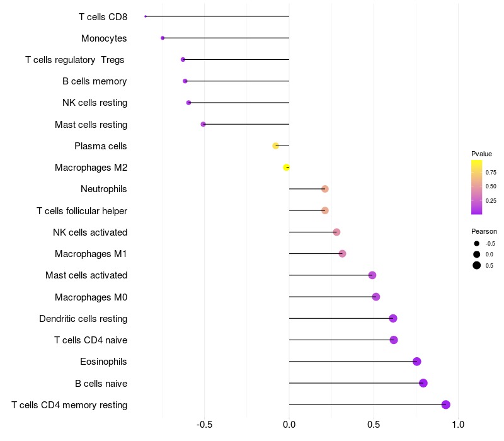Click the Pearson -0.5 legend circle
Viewport: 504px width, 441px height.
pyautogui.click(x=477, y=243)
